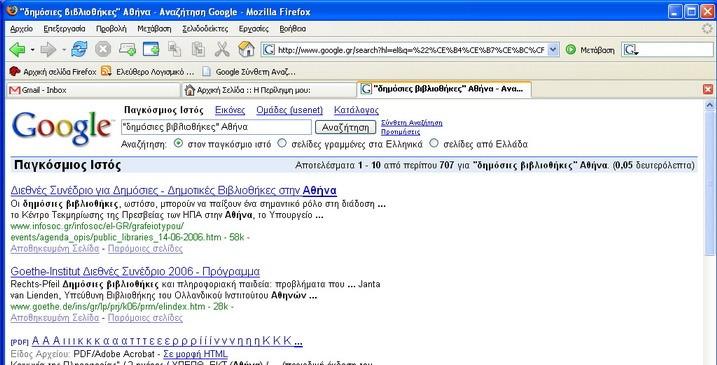The width and height of the screenshot is (717, 365).
Task: Go back with the green Back arrow
Action: [x=17, y=49]
